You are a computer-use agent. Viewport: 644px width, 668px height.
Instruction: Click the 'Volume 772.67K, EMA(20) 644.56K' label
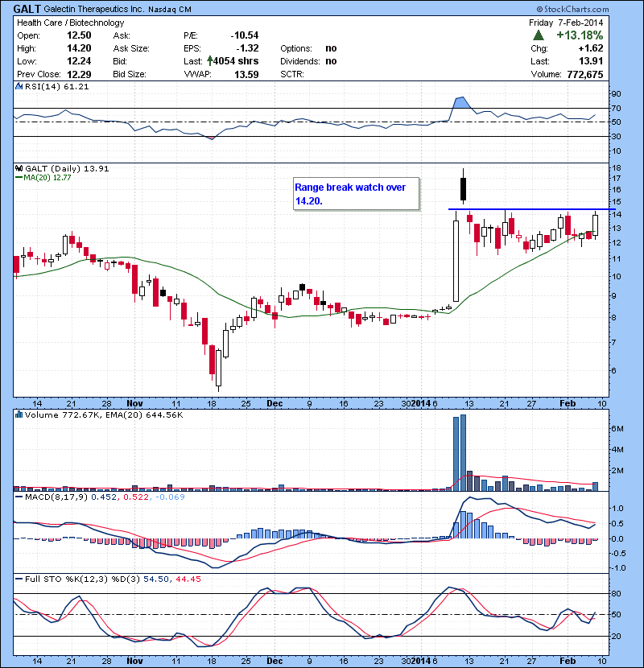click(104, 414)
